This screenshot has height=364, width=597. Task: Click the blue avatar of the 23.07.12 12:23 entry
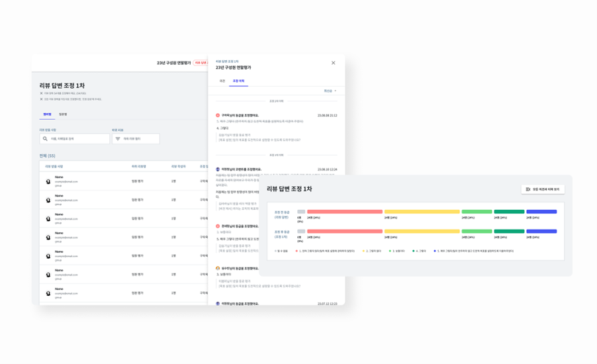[x=218, y=304]
